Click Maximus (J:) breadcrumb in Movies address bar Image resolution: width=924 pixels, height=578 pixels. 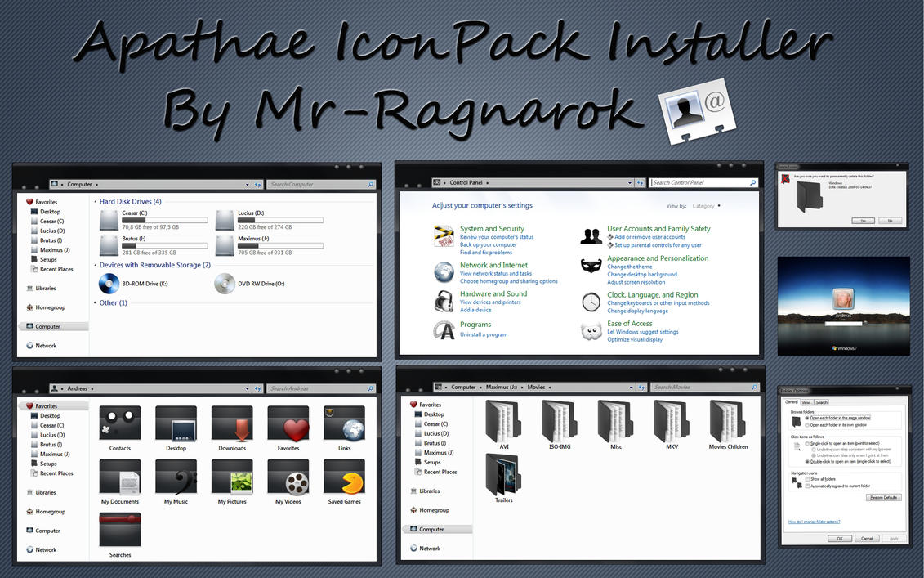[x=502, y=388]
